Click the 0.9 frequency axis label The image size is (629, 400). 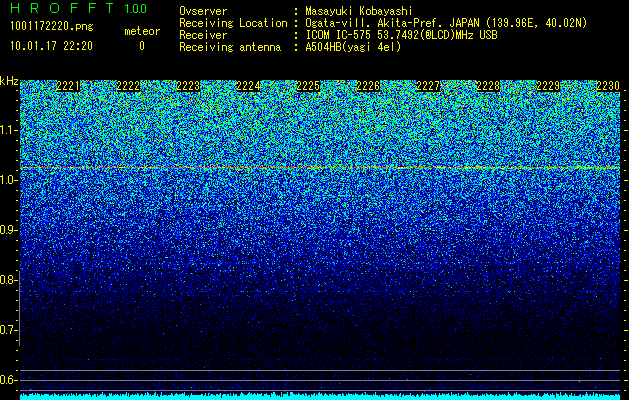pos(9,230)
